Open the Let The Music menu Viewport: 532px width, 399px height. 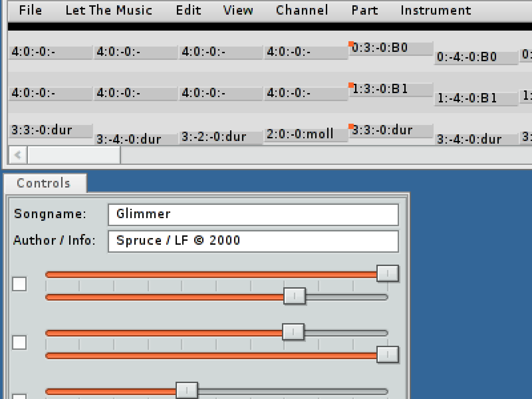coord(109,10)
